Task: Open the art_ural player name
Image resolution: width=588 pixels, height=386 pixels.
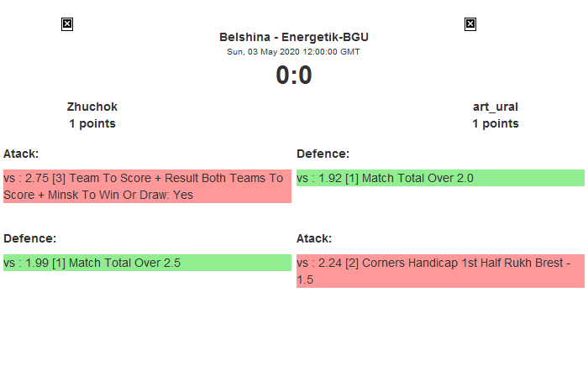Action: point(495,107)
